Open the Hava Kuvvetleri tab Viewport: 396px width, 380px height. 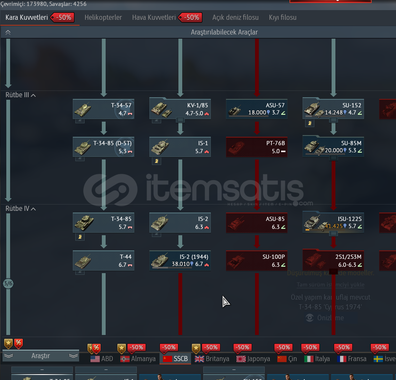(154, 17)
